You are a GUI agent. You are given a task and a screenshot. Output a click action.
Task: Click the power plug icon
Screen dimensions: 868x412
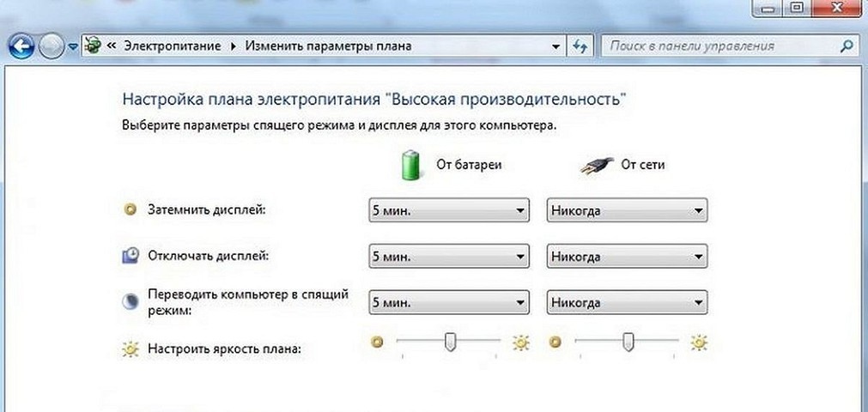point(598,166)
